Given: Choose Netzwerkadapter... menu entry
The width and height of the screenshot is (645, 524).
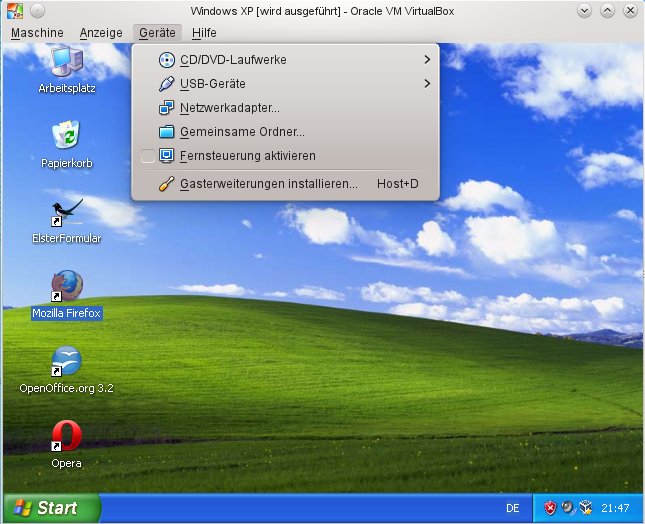Looking at the screenshot, I should tap(285, 108).
